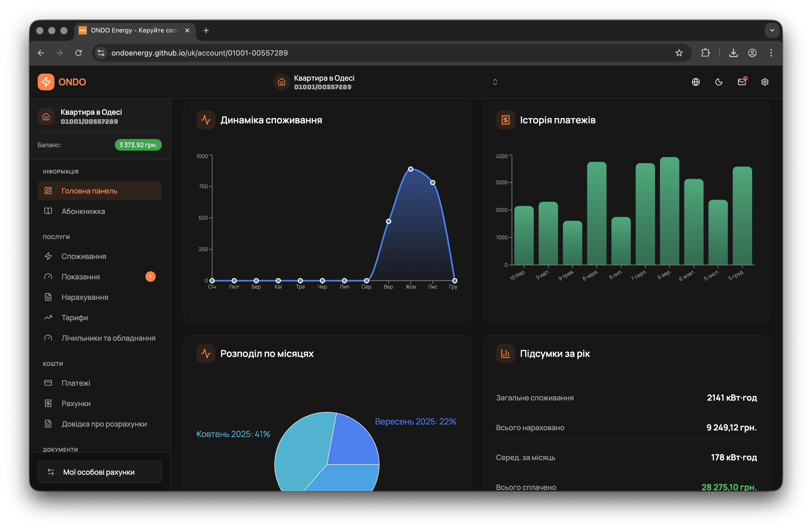This screenshot has width=812, height=530.
Task: Open the browser options three-dot menu
Action: click(771, 53)
